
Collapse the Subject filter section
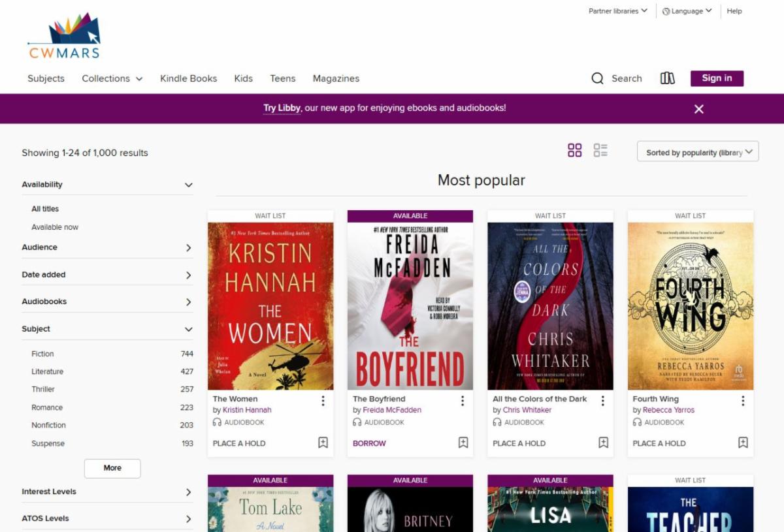click(107, 329)
